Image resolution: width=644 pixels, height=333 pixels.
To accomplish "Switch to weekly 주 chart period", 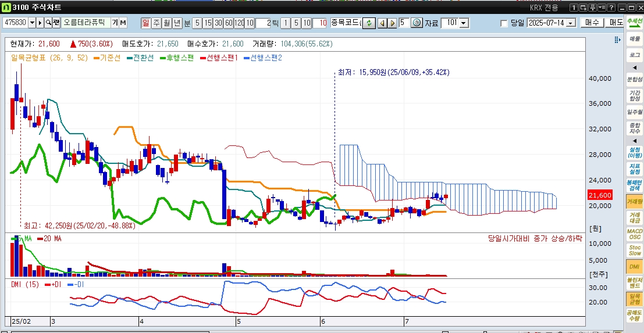I will [x=156, y=23].
